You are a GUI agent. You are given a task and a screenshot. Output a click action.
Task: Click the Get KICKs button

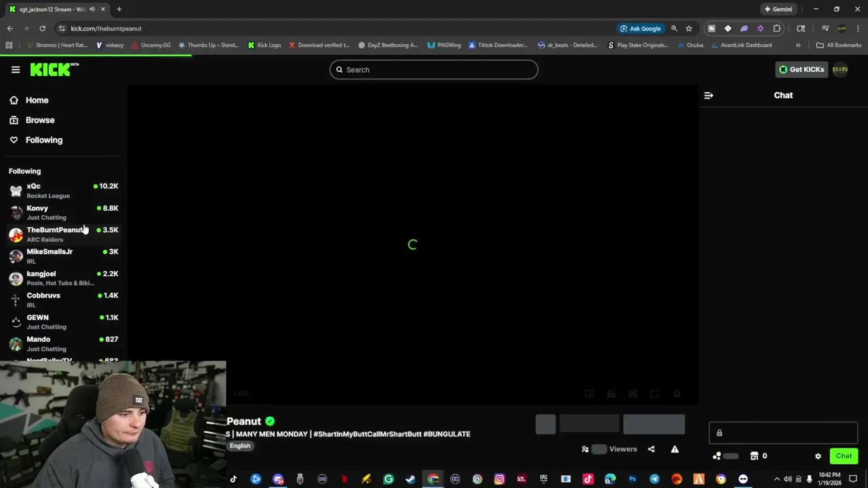[x=802, y=70]
